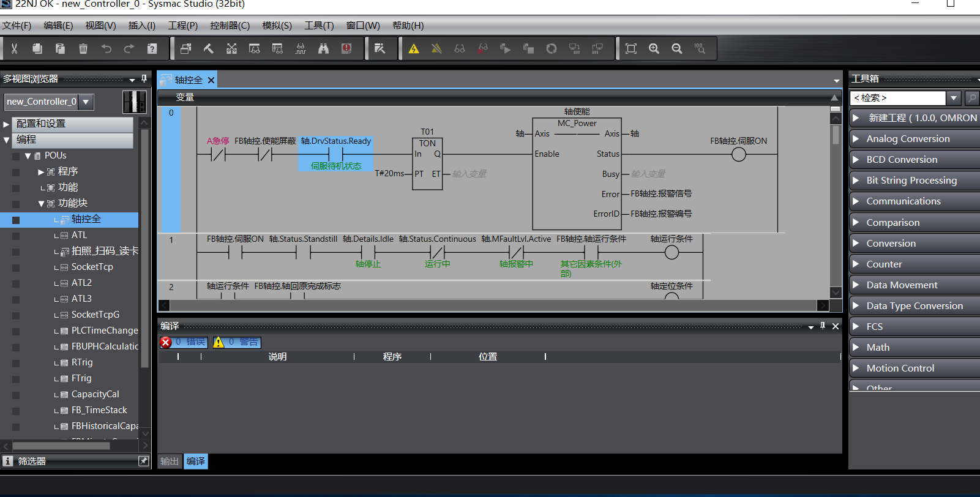Toggle pin on the 编译 panel
This screenshot has height=497, width=980.
pyautogui.click(x=823, y=326)
